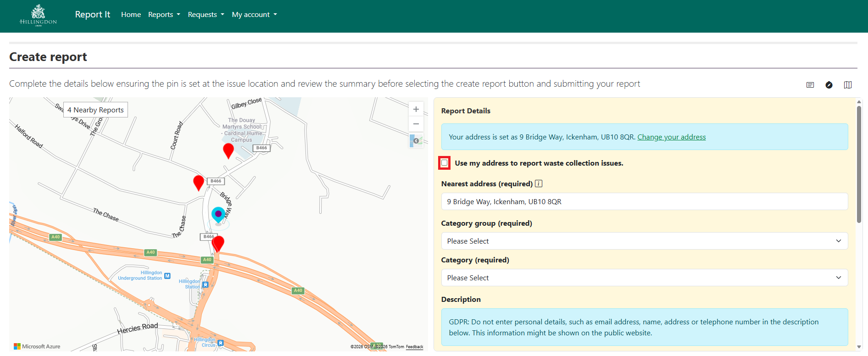This screenshot has height=356, width=868.
Task: Click the Hillingdon council logo
Action: point(39,16)
